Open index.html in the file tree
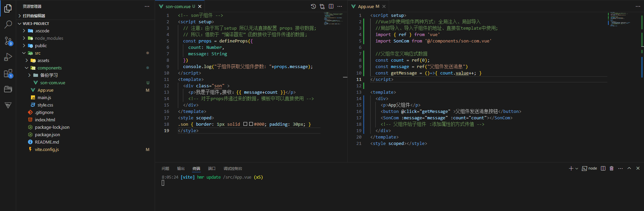 tap(85, 120)
